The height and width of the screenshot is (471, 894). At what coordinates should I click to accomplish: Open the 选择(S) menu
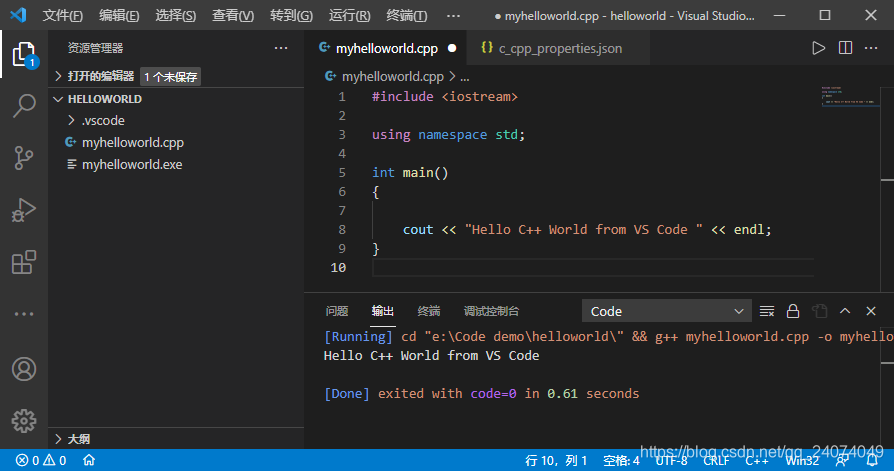click(x=176, y=15)
